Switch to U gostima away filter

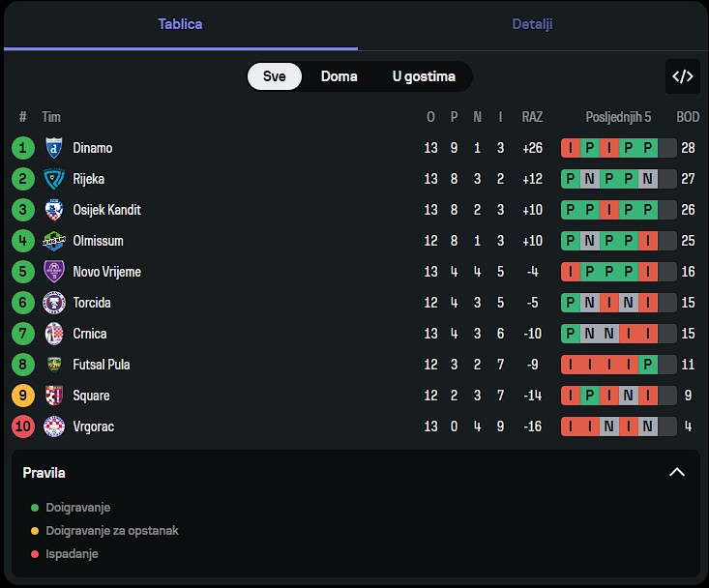(x=424, y=76)
